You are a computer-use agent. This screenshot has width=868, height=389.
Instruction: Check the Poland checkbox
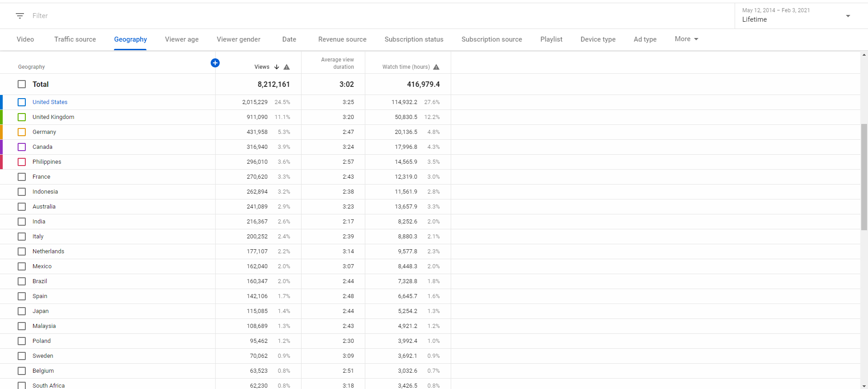pos(22,341)
